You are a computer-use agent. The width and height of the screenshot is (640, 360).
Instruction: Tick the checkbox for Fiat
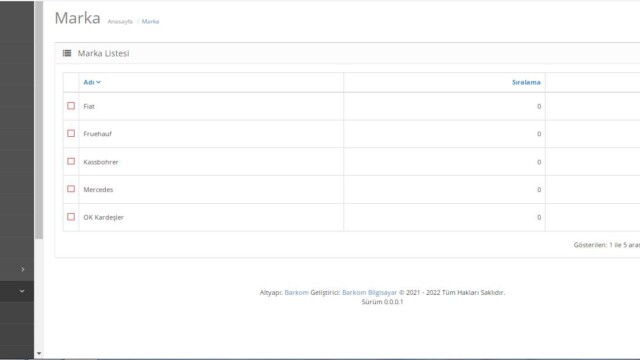click(x=71, y=106)
